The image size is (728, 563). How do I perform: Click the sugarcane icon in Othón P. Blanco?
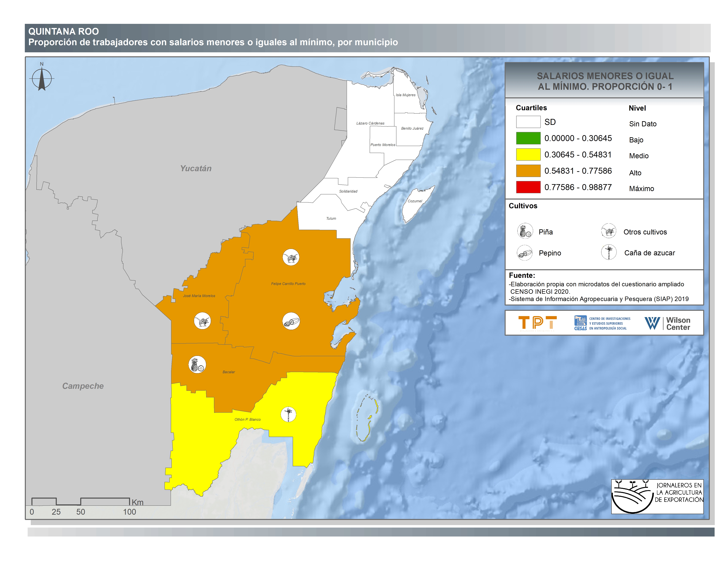click(288, 414)
